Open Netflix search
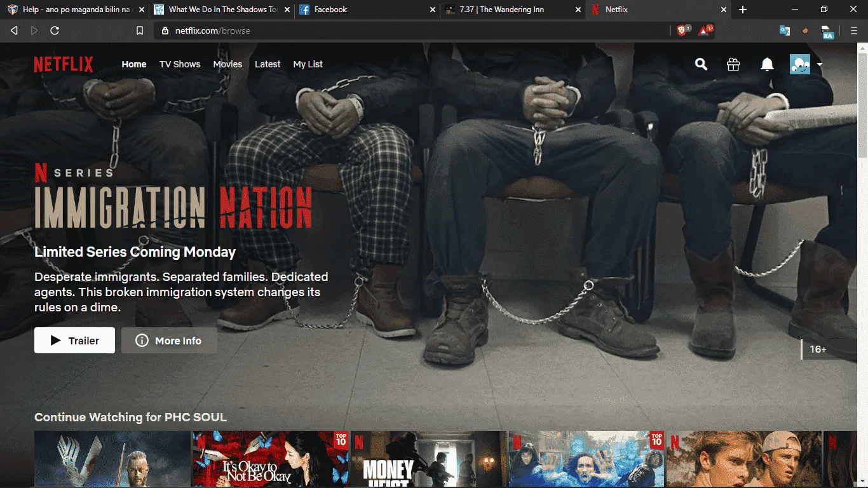 [701, 64]
